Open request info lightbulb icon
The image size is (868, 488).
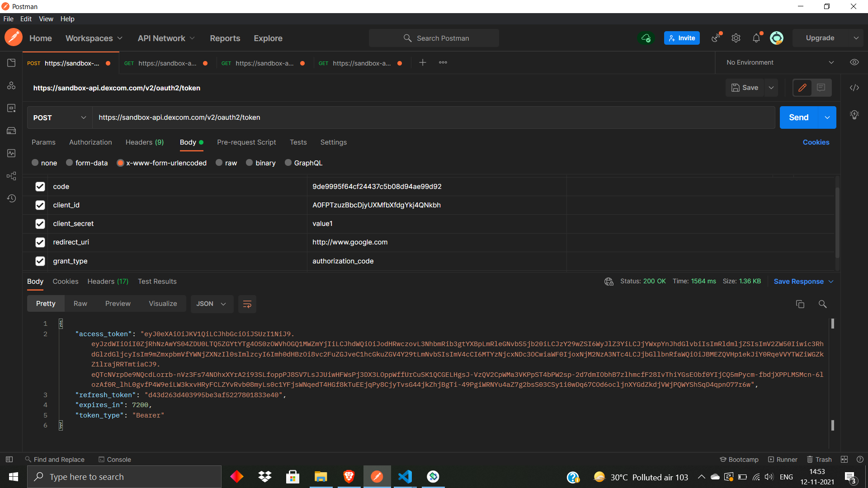854,115
